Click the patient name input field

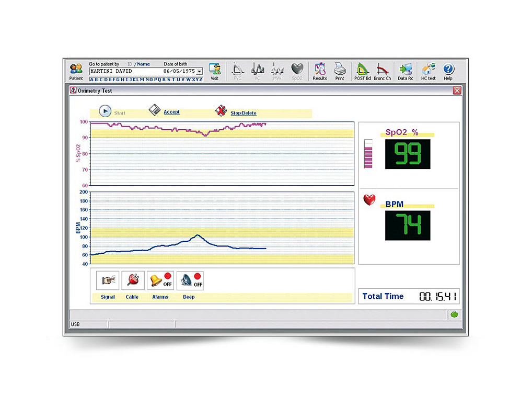click(x=125, y=71)
